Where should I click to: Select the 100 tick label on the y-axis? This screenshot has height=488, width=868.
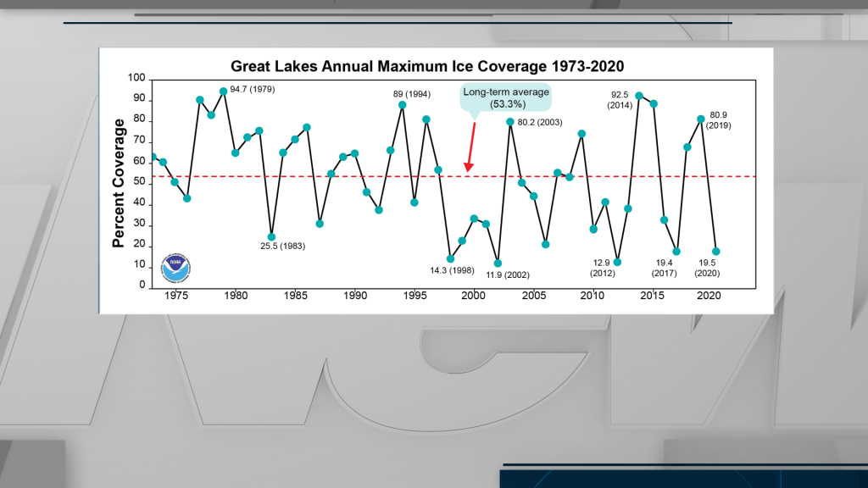(137, 79)
